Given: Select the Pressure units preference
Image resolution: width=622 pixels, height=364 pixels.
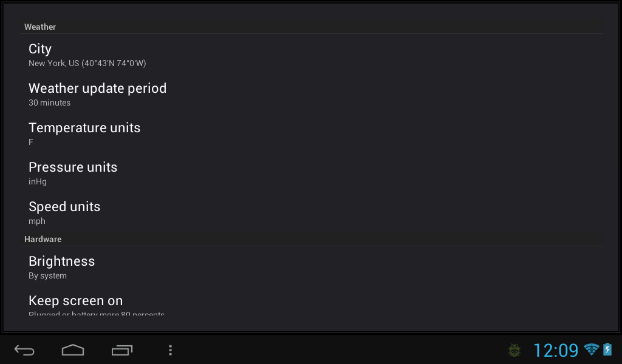Looking at the screenshot, I should pyautogui.click(x=311, y=173).
